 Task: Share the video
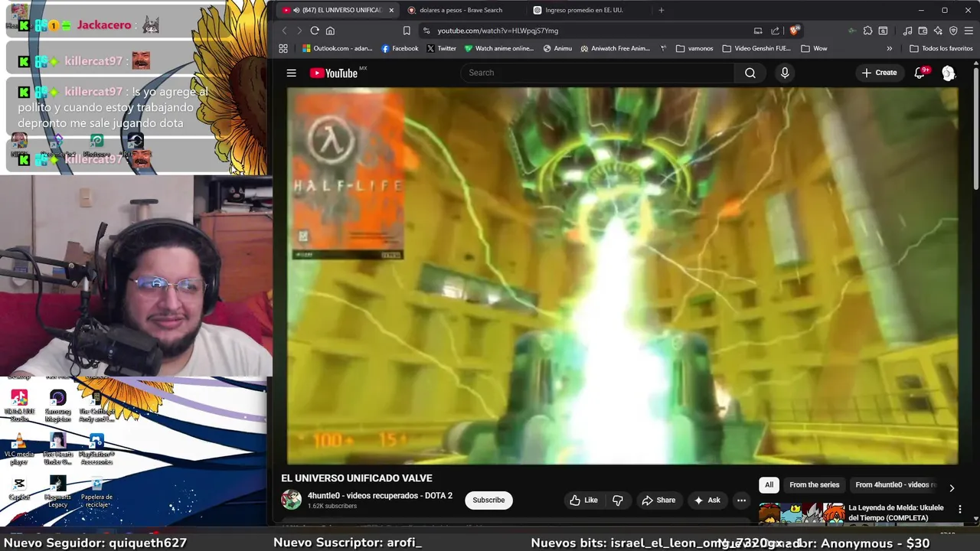tap(658, 500)
